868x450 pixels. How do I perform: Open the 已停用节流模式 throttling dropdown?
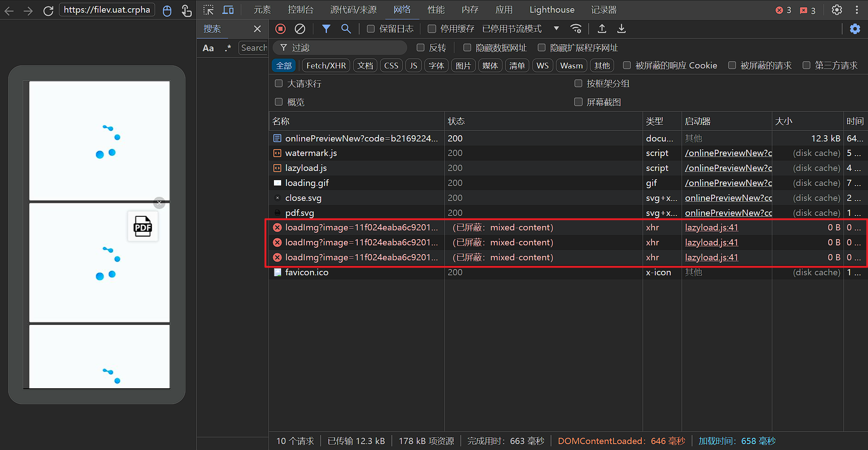click(x=521, y=29)
